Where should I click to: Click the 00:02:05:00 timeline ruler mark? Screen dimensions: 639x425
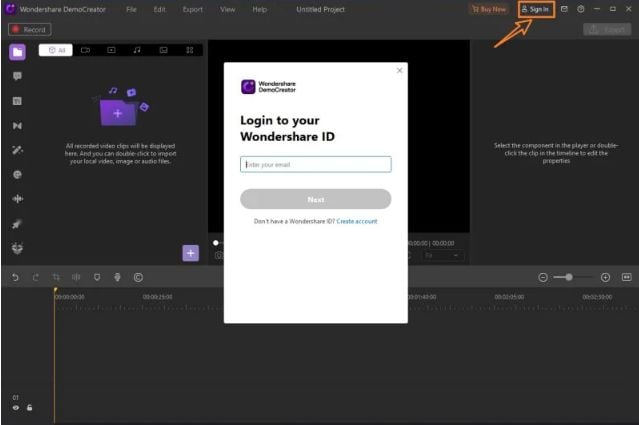coord(509,297)
